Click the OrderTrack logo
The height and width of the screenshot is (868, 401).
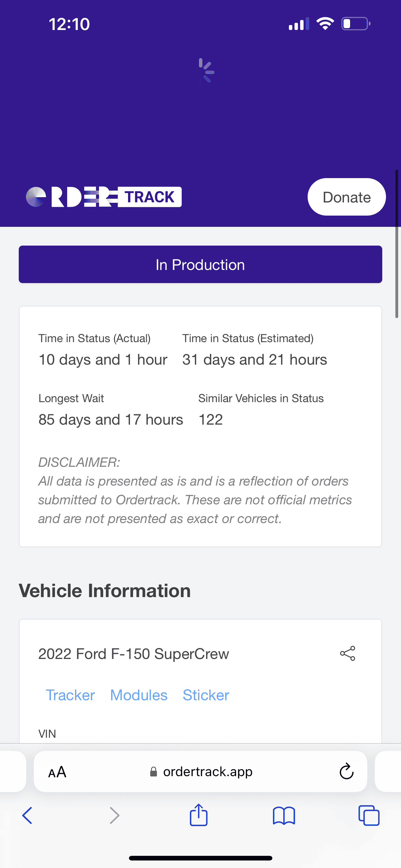[x=104, y=197]
